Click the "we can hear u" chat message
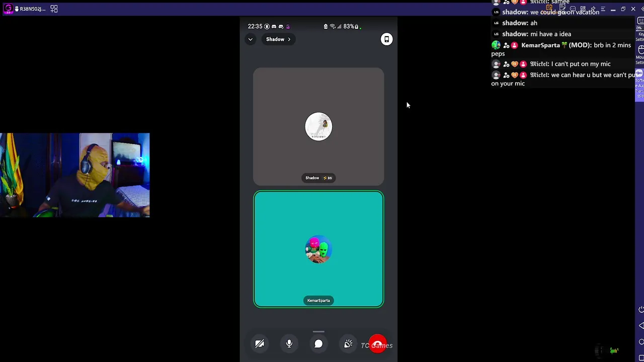This screenshot has height=362, width=644. pos(563,79)
